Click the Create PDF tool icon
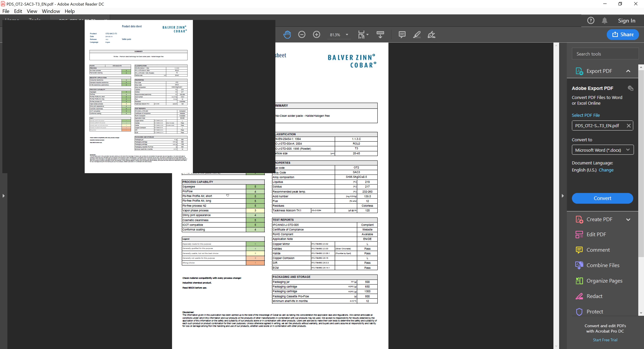This screenshot has height=349, width=644. pos(579,219)
